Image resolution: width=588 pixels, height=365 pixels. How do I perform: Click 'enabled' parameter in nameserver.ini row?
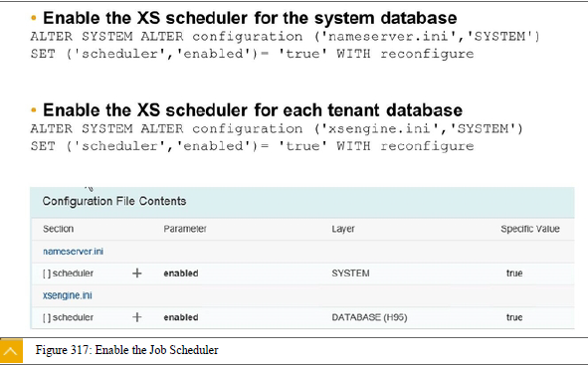(x=181, y=274)
